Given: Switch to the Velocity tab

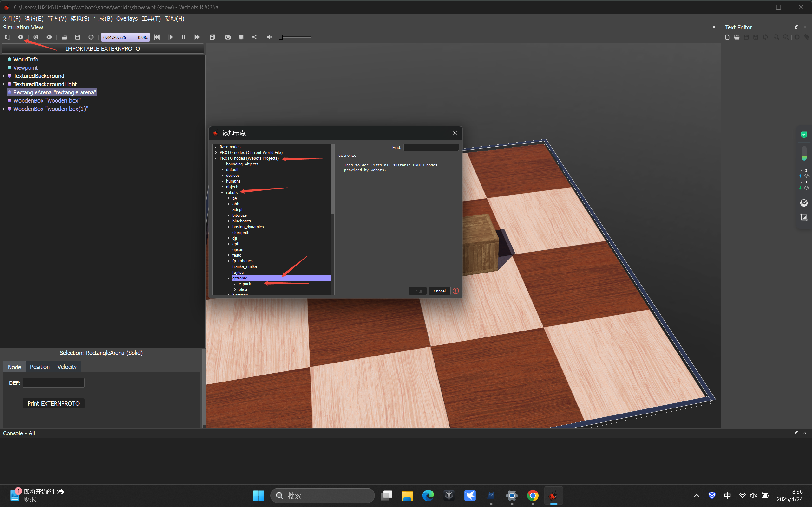Looking at the screenshot, I should click(67, 367).
